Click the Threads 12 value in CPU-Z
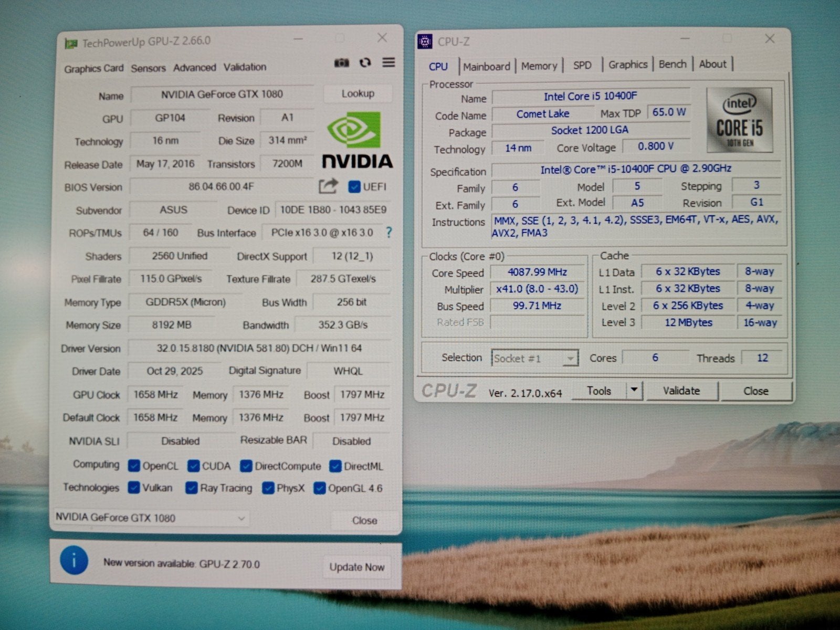 click(x=762, y=358)
